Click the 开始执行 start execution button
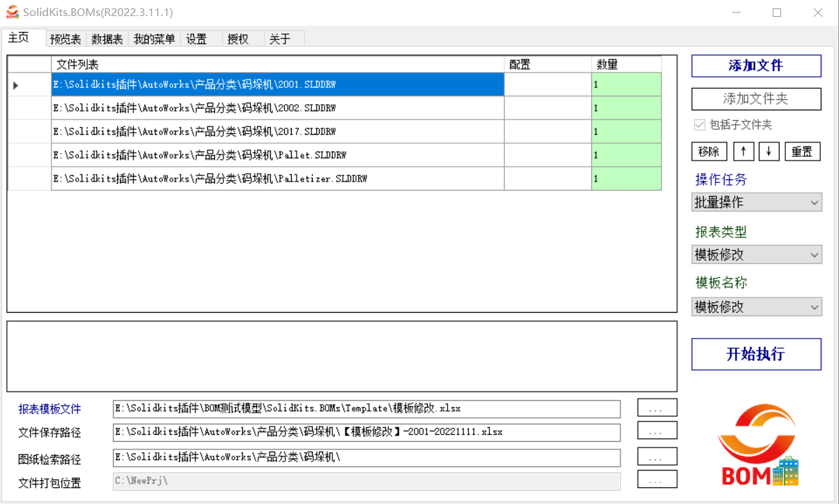Screen dimensions: 839x504 coord(756,354)
